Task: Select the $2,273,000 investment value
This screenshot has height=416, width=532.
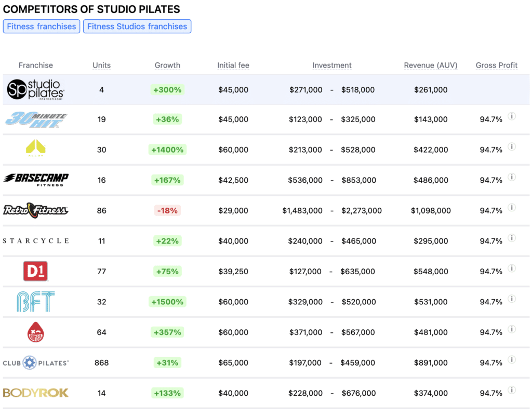Action: pos(362,210)
